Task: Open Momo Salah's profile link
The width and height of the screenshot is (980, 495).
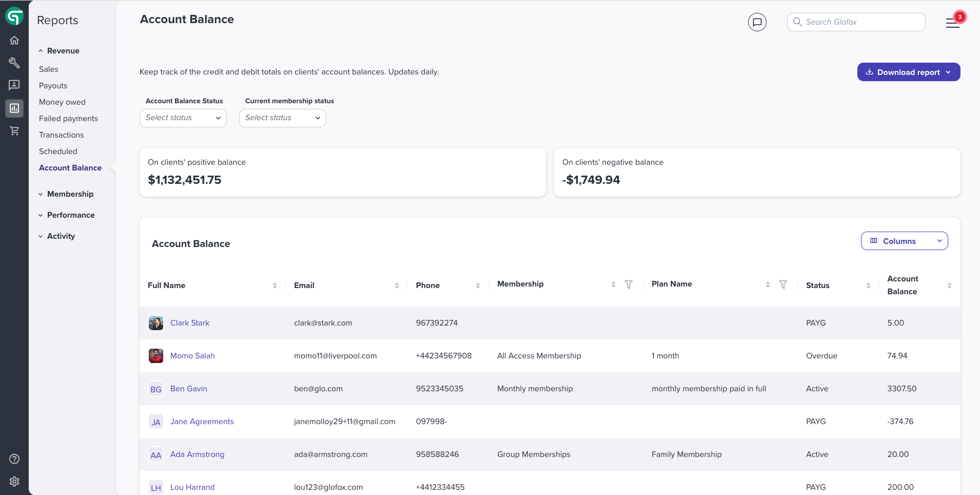Action: click(192, 356)
